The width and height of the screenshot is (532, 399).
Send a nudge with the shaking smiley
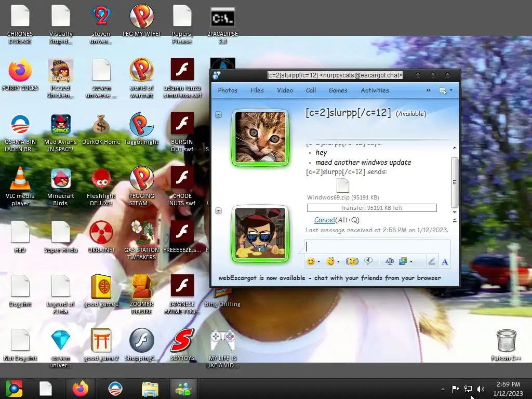pos(352,261)
